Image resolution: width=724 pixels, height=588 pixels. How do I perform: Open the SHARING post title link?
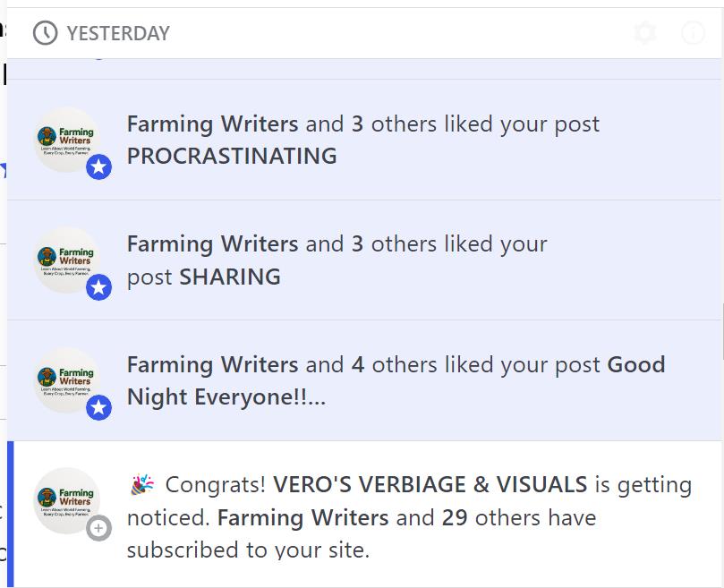pyautogui.click(x=230, y=277)
